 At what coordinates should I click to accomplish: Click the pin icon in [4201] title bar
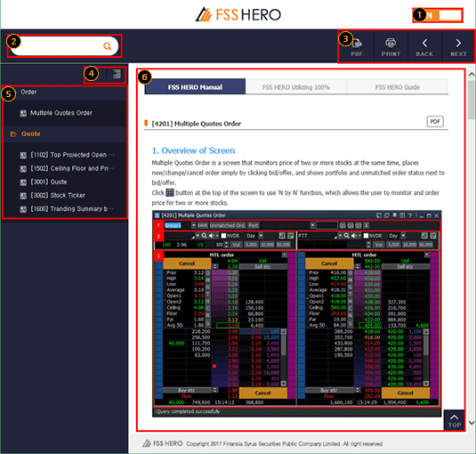click(x=394, y=215)
